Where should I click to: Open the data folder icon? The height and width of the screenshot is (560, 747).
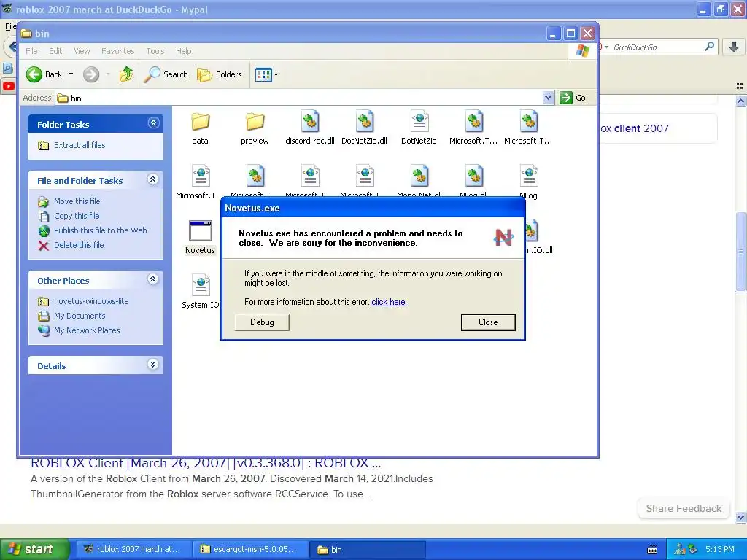coord(200,122)
